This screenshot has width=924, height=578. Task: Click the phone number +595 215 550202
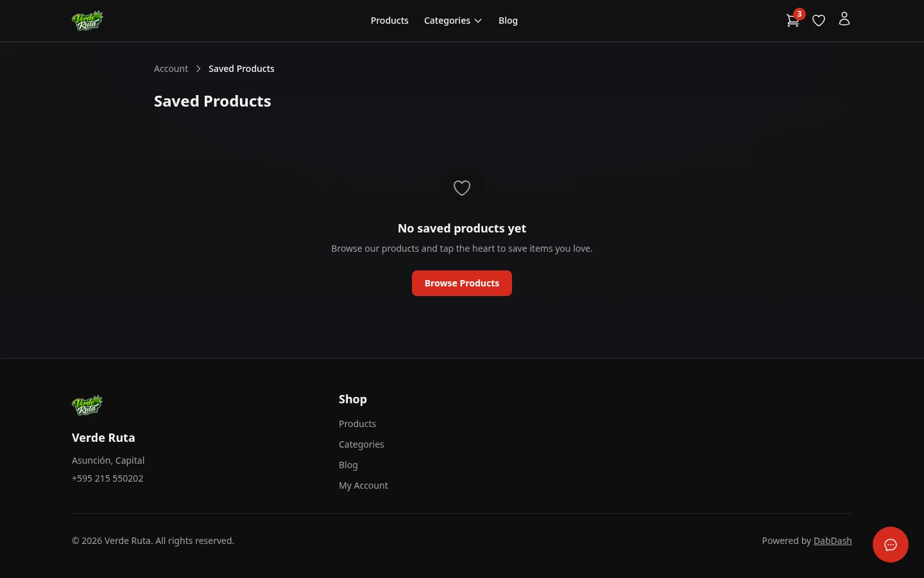(107, 478)
